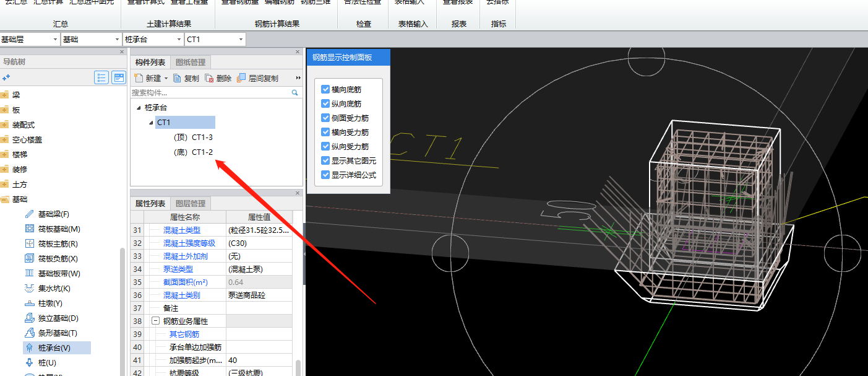Toggle 纵向底筋 checkbox
Image resolution: width=868 pixels, height=376 pixels.
tap(325, 103)
